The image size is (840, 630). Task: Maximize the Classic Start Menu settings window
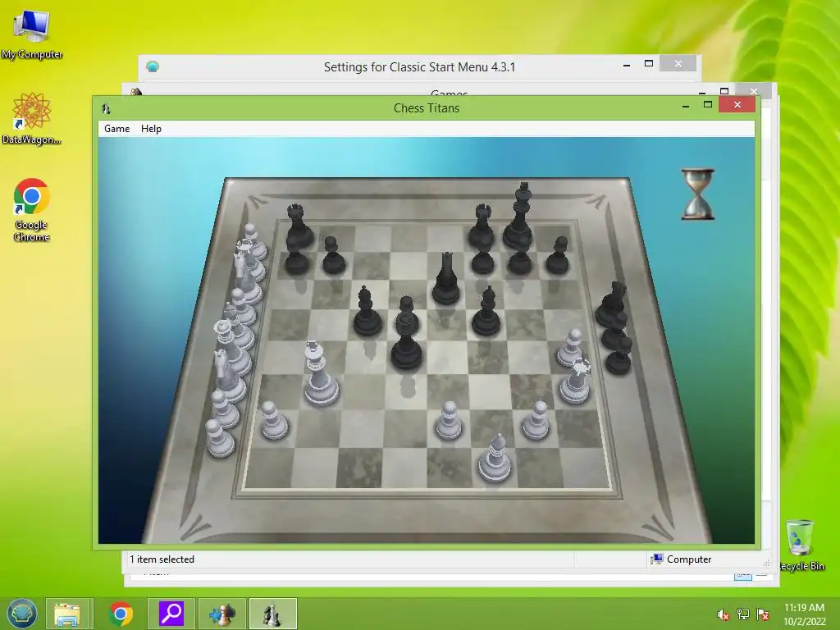tap(649, 64)
